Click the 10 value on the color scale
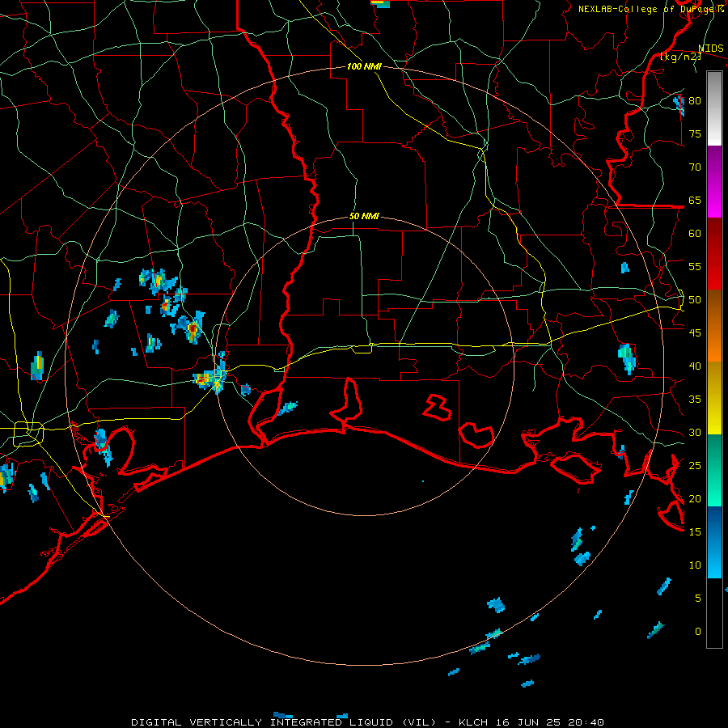The width and height of the screenshot is (728, 728). click(695, 565)
